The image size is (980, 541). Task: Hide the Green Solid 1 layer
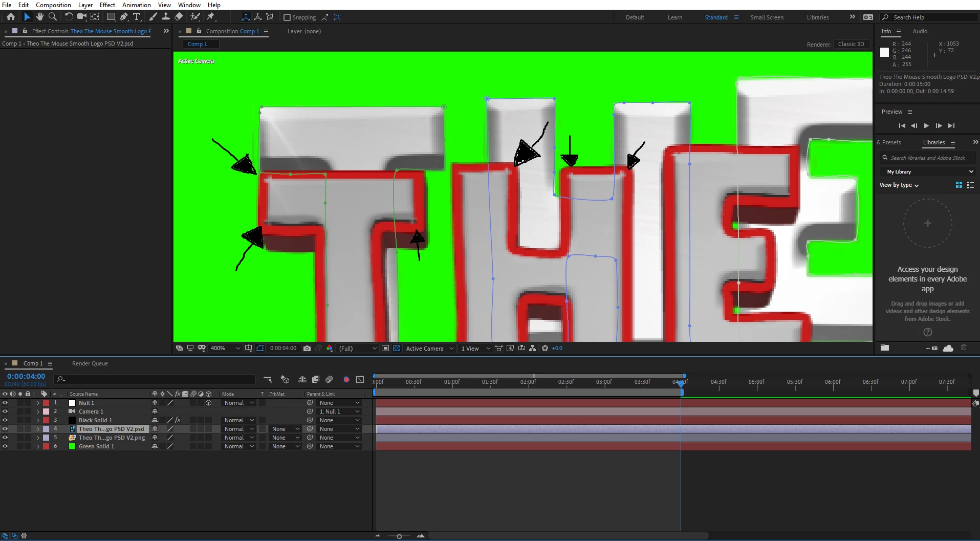coord(5,446)
